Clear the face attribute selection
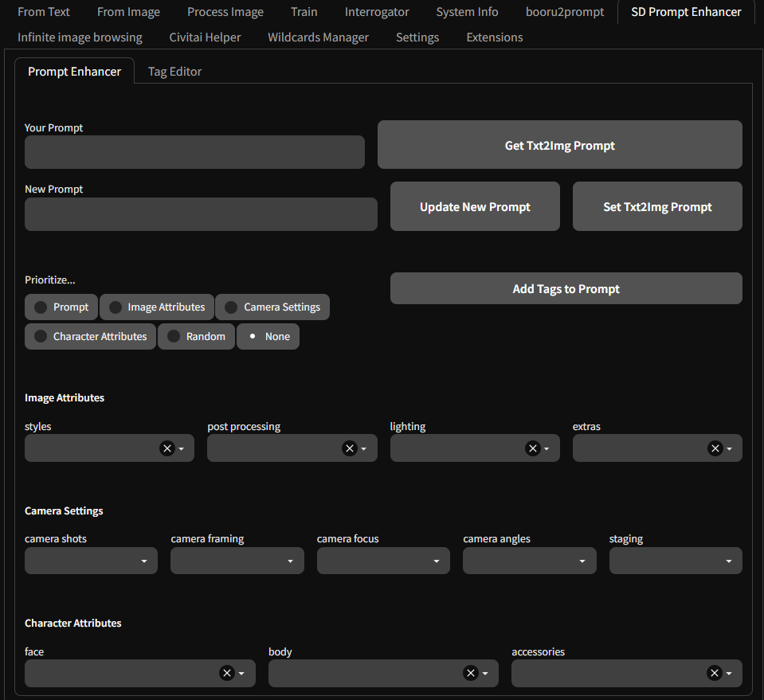The image size is (764, 700). (x=227, y=674)
